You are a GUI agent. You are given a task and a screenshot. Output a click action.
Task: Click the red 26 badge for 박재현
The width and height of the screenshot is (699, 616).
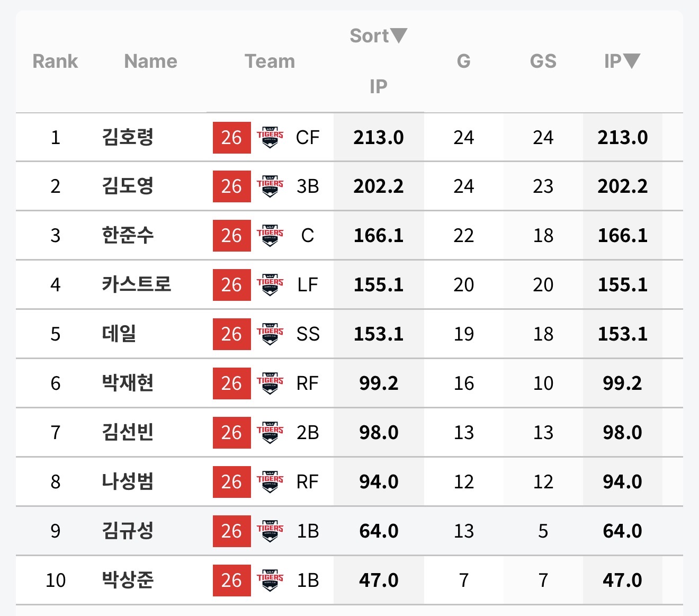pyautogui.click(x=231, y=383)
